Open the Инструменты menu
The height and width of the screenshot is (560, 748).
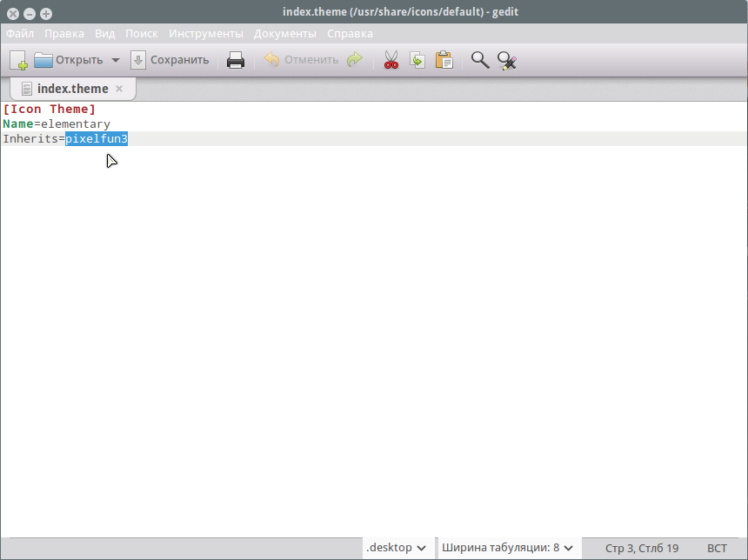pos(206,34)
